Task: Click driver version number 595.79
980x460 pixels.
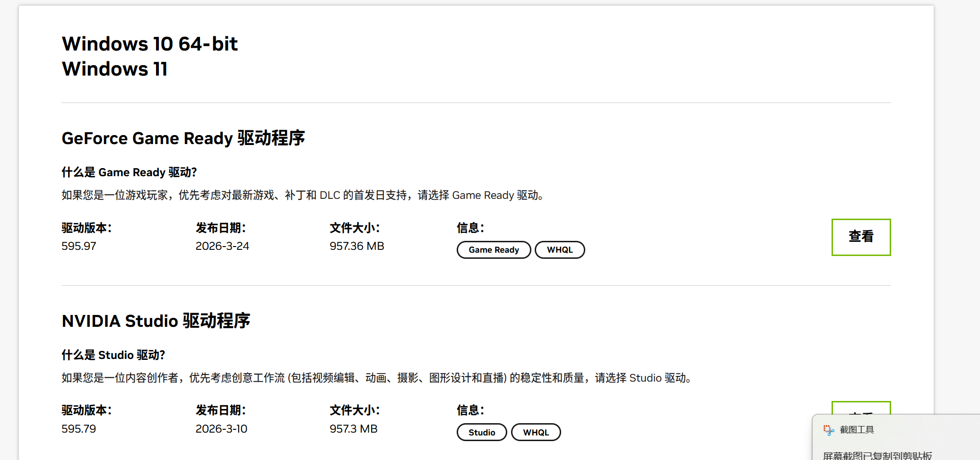Action: (79, 429)
